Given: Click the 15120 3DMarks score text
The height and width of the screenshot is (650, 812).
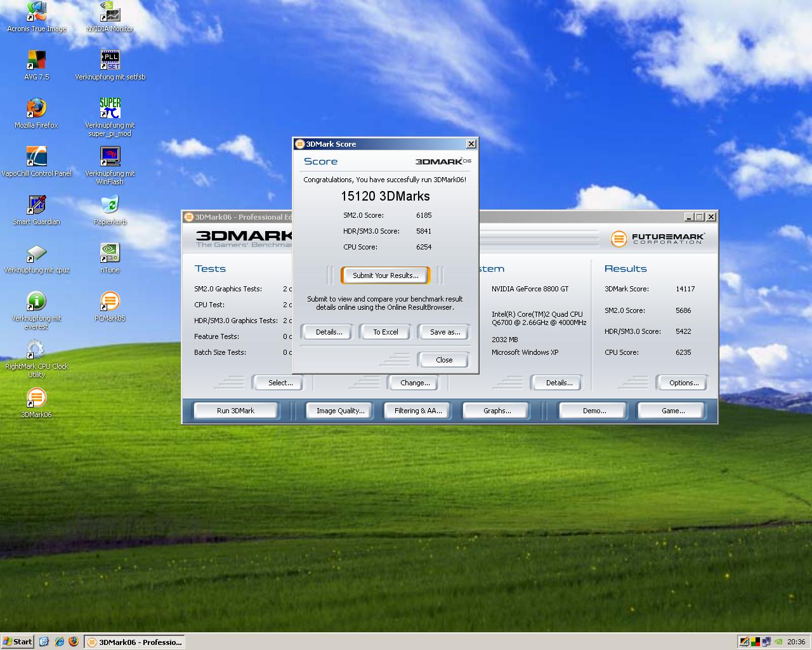Looking at the screenshot, I should [x=386, y=197].
